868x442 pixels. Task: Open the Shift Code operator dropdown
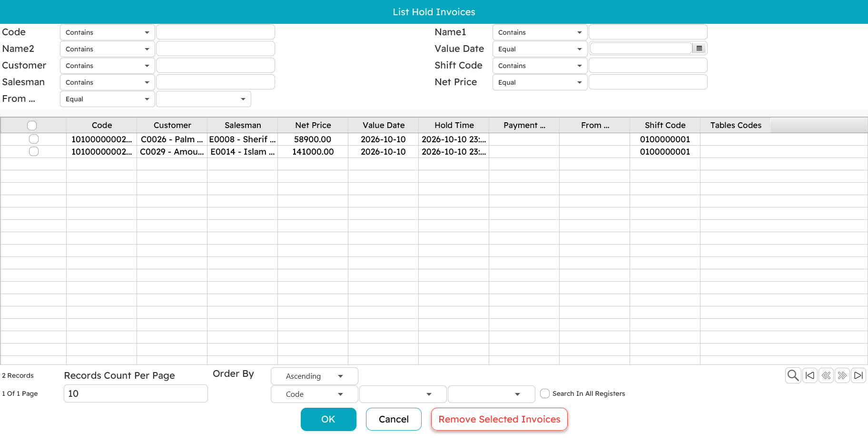click(x=540, y=66)
